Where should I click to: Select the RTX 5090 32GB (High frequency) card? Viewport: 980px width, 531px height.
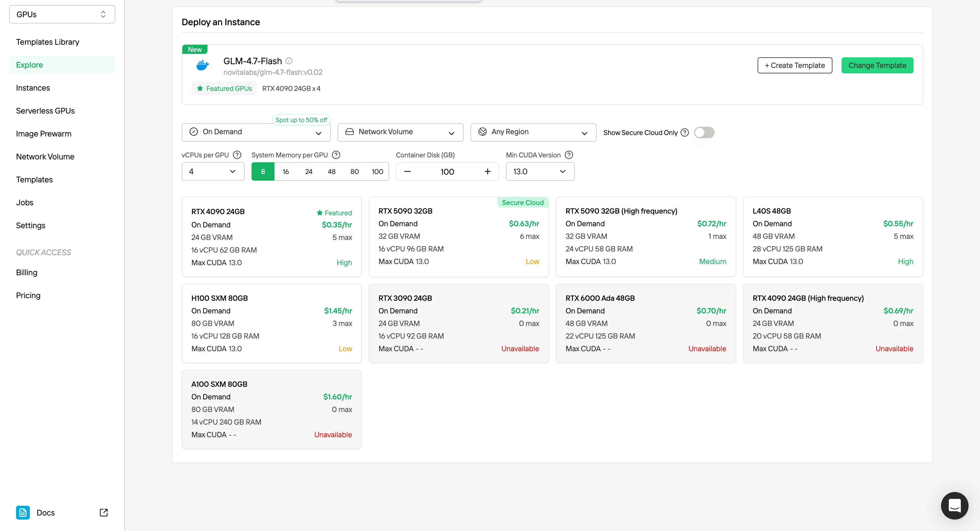pyautogui.click(x=646, y=237)
